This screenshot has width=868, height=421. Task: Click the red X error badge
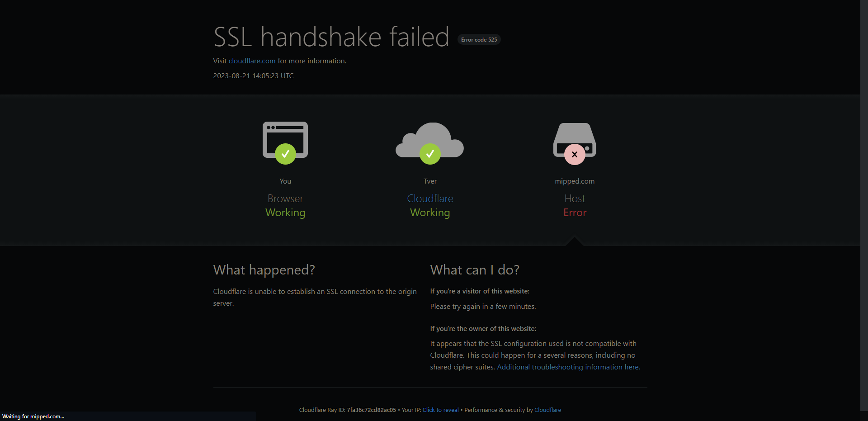coord(575,154)
